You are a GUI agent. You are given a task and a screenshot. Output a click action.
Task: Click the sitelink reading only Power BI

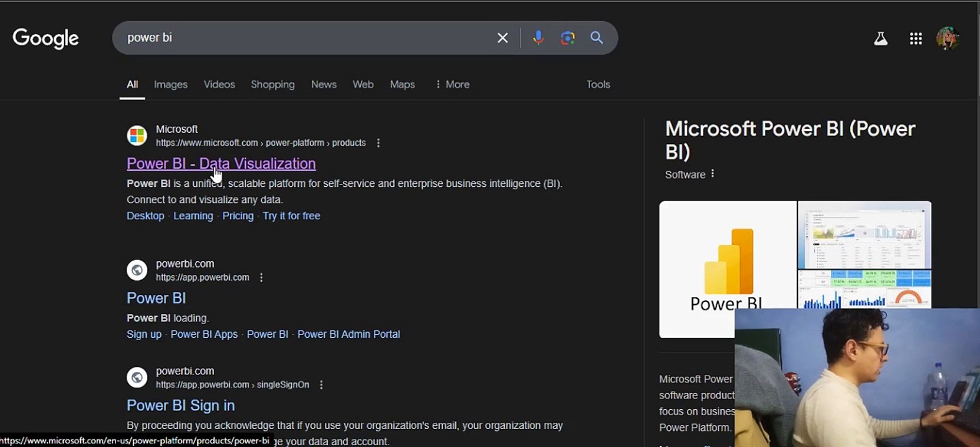tap(268, 334)
